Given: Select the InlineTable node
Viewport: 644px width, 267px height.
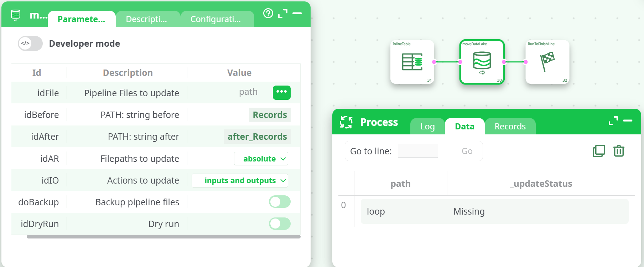Looking at the screenshot, I should click(412, 62).
